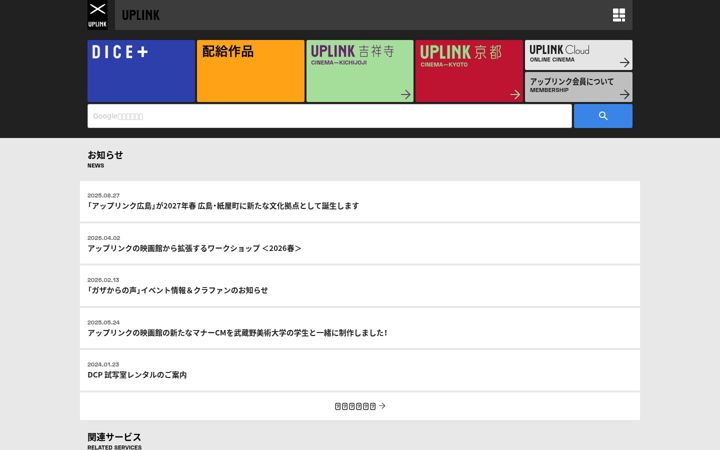Viewport: 720px width, 450px height.
Task: Open the DICE+ blue tile
Action: [x=141, y=71]
